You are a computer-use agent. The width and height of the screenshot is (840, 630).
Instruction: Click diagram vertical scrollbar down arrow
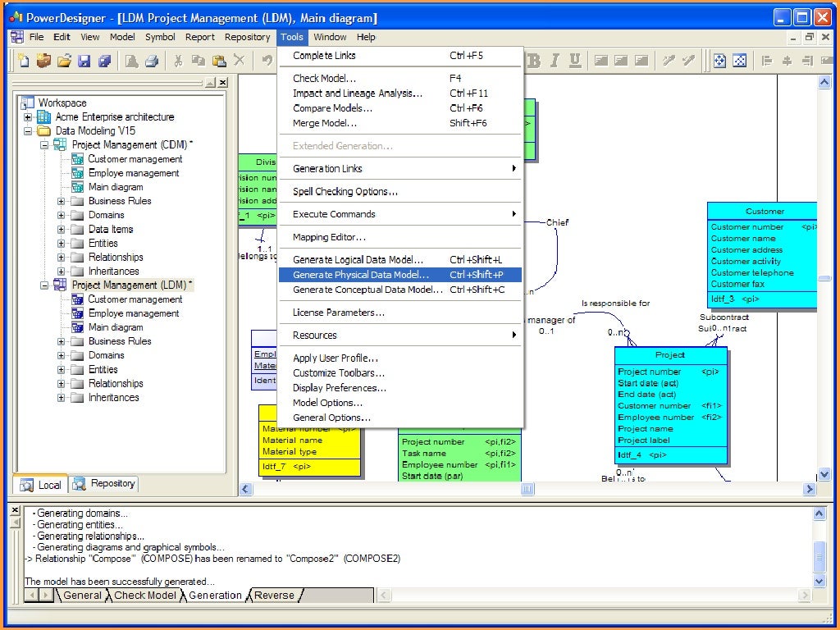824,474
